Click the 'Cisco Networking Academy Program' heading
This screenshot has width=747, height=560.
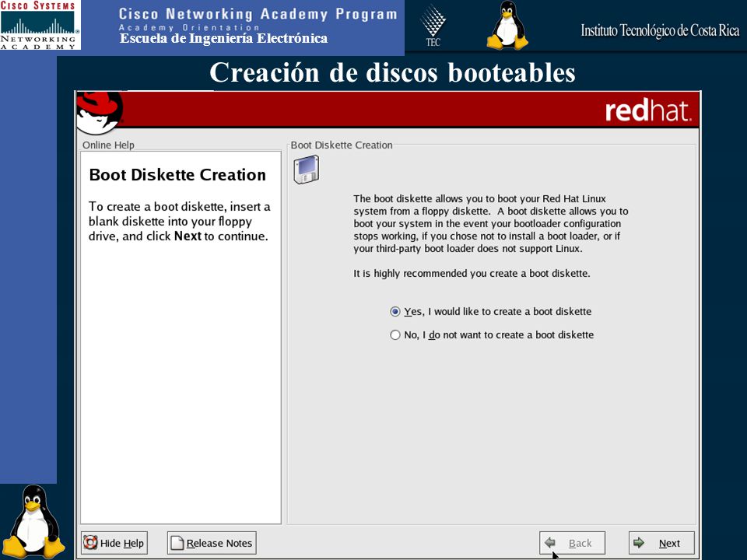tap(258, 14)
